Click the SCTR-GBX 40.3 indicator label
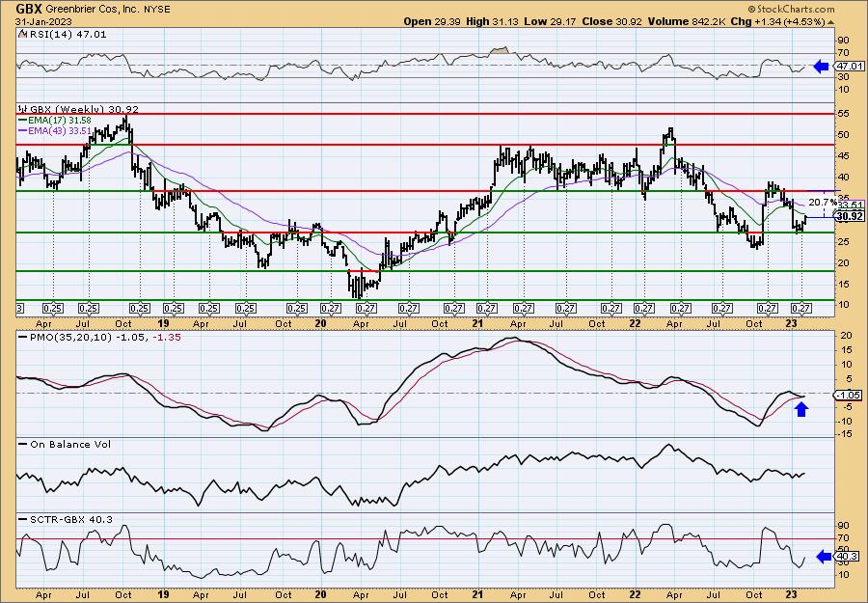 click(x=70, y=519)
